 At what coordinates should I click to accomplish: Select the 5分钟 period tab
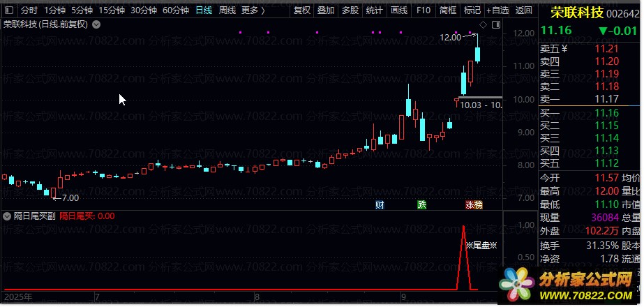(x=82, y=10)
